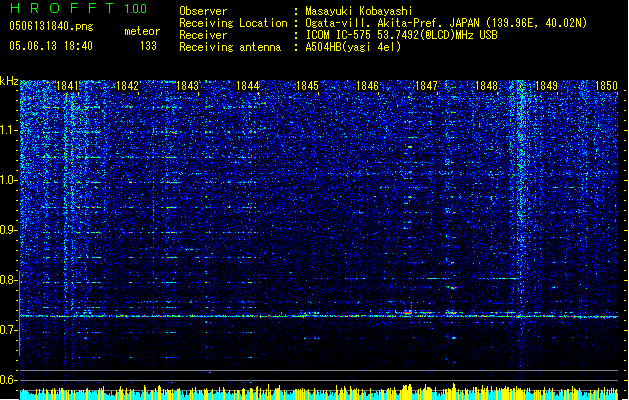Click the A504HB(yagi 4el) antenna text
Viewport: 629px width, 400px height.
tap(353, 47)
